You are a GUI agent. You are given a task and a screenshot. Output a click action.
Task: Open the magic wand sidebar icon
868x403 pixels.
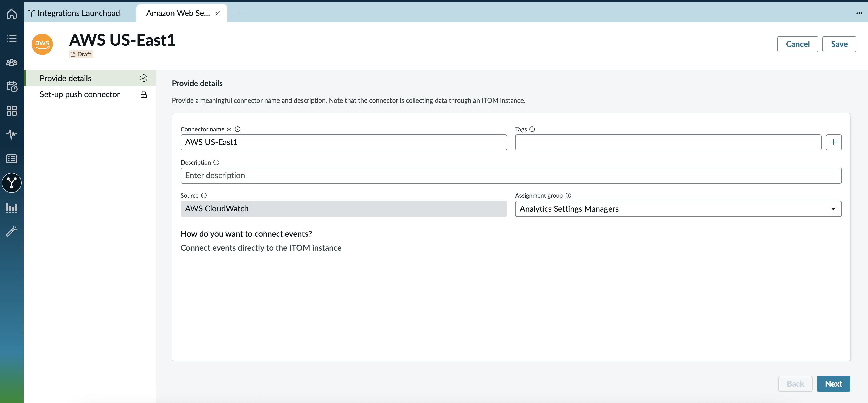point(12,231)
